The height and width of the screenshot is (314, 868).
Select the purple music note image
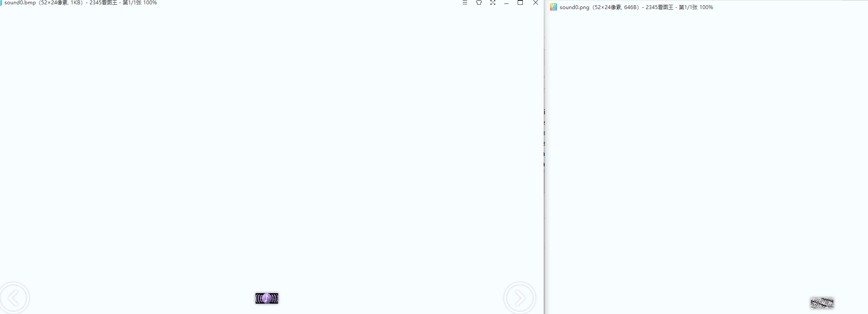pyautogui.click(x=266, y=298)
